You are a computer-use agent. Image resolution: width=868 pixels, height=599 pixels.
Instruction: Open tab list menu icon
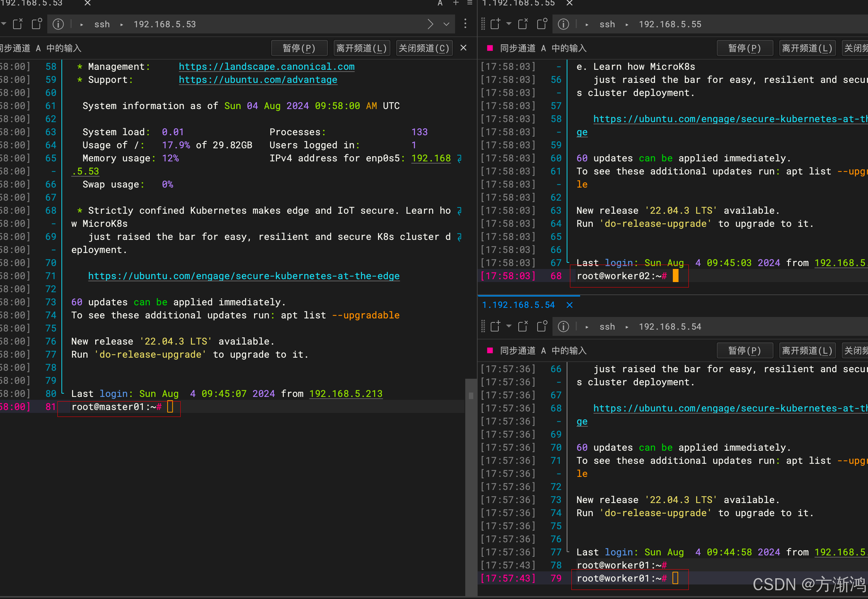[x=470, y=3]
